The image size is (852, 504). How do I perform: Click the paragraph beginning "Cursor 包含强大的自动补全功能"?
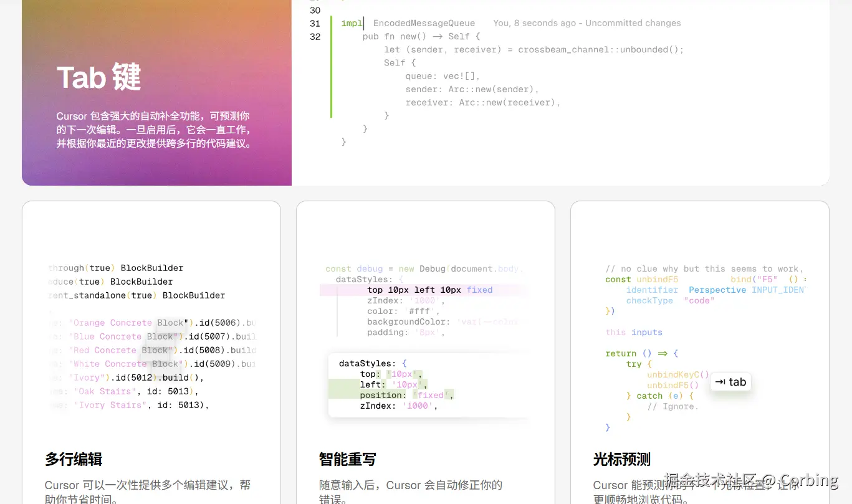(x=154, y=130)
